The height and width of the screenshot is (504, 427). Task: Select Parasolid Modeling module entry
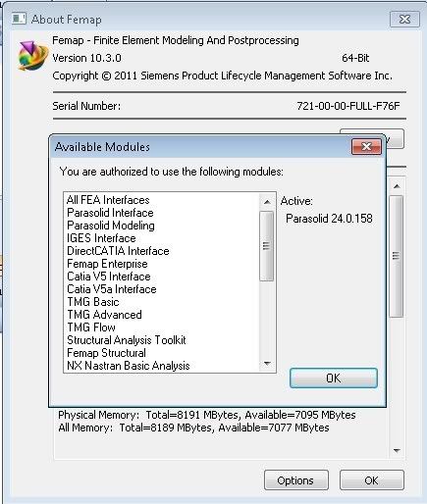[x=111, y=226]
